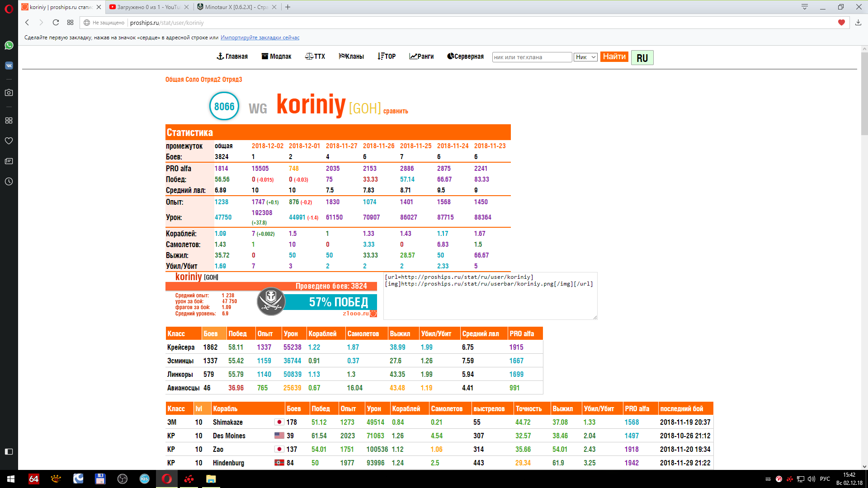Click the сравнить link next to koriniy
The image size is (868, 488).
(396, 111)
